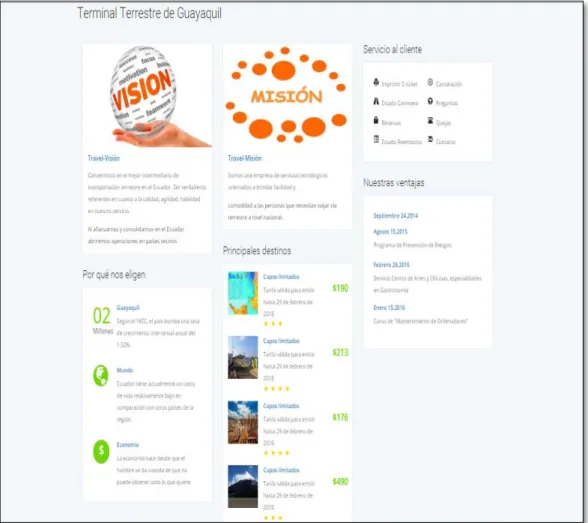
Task: Open the Agosto 15,2015 entry
Action: coord(390,232)
